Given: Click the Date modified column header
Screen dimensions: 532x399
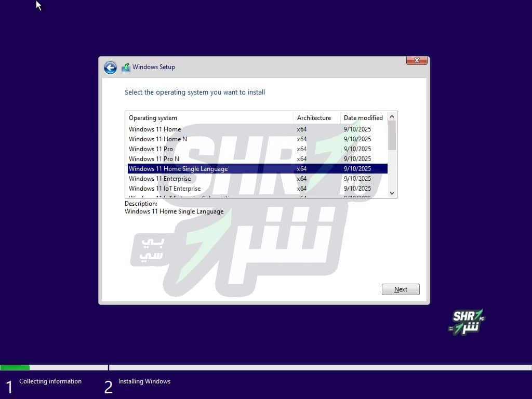Looking at the screenshot, I should click(x=363, y=118).
